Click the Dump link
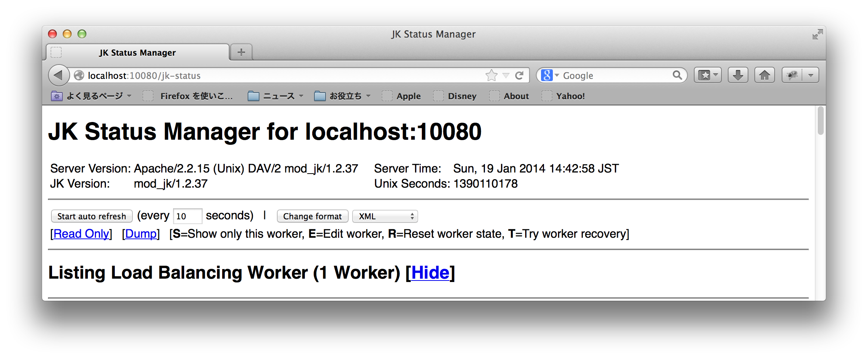Image resolution: width=868 pixels, height=359 pixels. [x=141, y=234]
